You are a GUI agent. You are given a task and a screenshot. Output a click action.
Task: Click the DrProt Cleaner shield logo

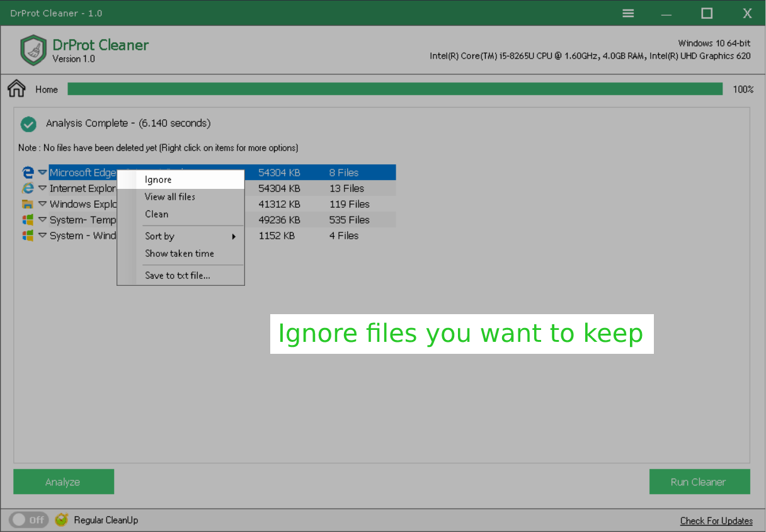[33, 50]
